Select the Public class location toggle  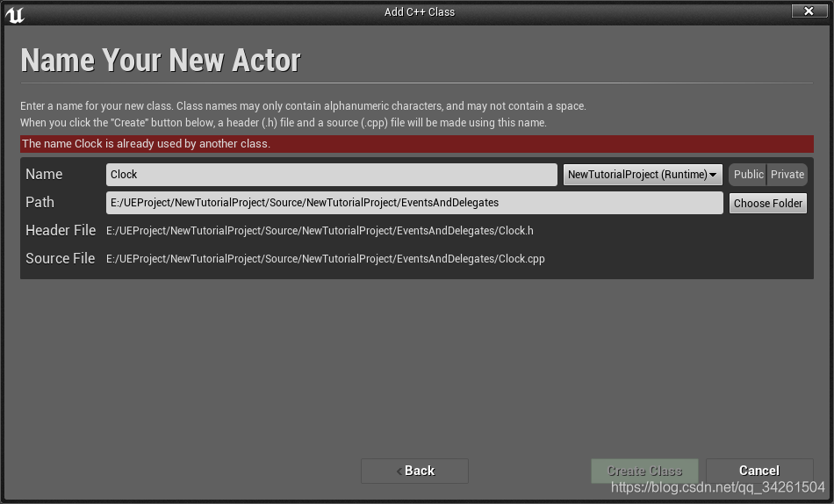tap(748, 175)
